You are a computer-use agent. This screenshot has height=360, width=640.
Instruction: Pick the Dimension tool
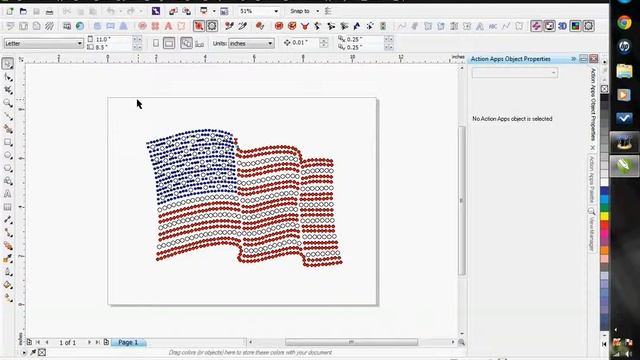click(7, 220)
